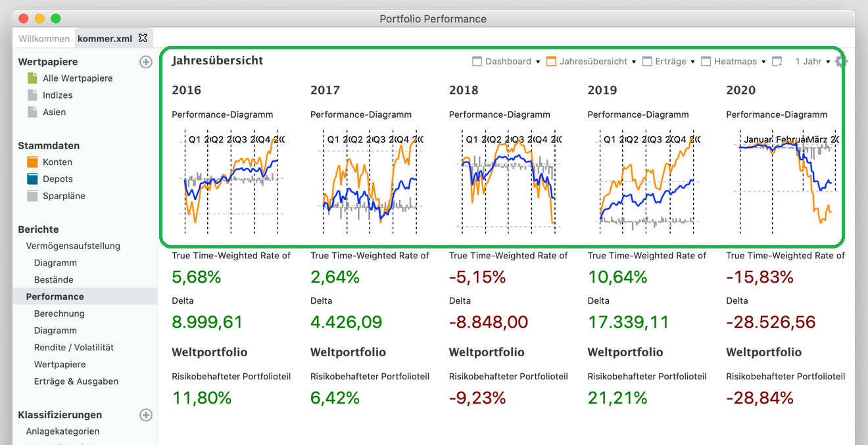The image size is (868, 445).
Task: Expand the 1 Jahr period dropdown
Action: pyautogui.click(x=813, y=61)
